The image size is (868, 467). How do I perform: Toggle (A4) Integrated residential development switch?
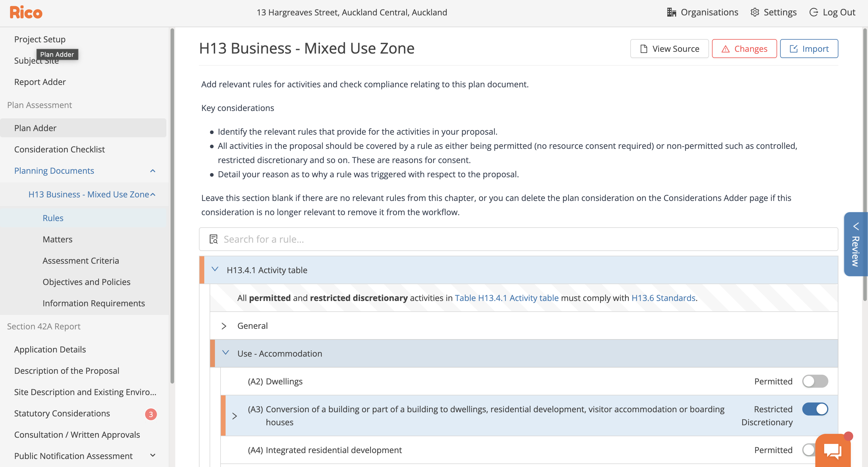click(x=809, y=450)
